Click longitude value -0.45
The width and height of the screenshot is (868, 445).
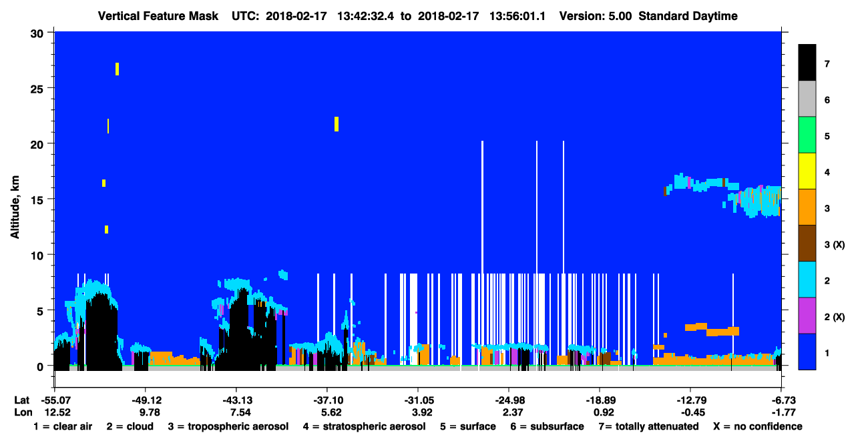692,412
